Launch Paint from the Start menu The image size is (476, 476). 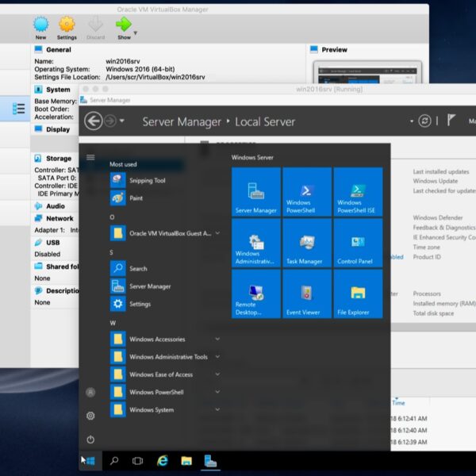point(166,198)
